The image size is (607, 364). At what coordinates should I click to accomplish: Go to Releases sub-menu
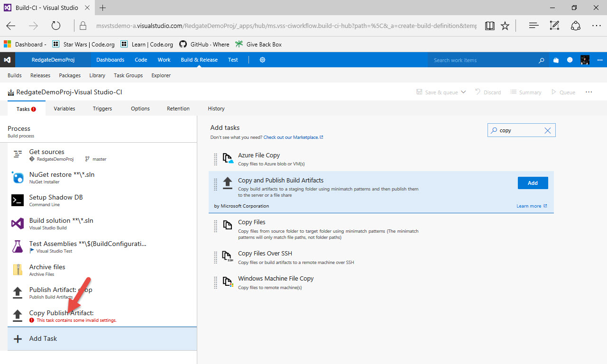[x=40, y=75]
